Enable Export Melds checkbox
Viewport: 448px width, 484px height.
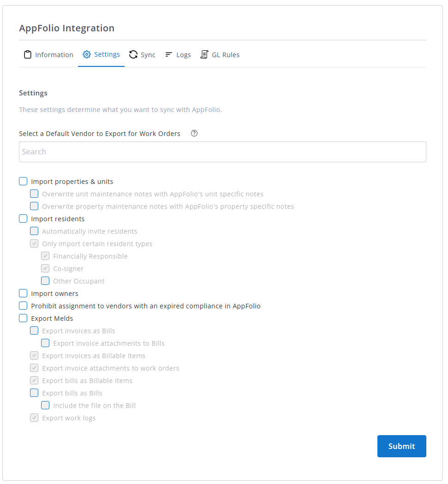(x=23, y=319)
